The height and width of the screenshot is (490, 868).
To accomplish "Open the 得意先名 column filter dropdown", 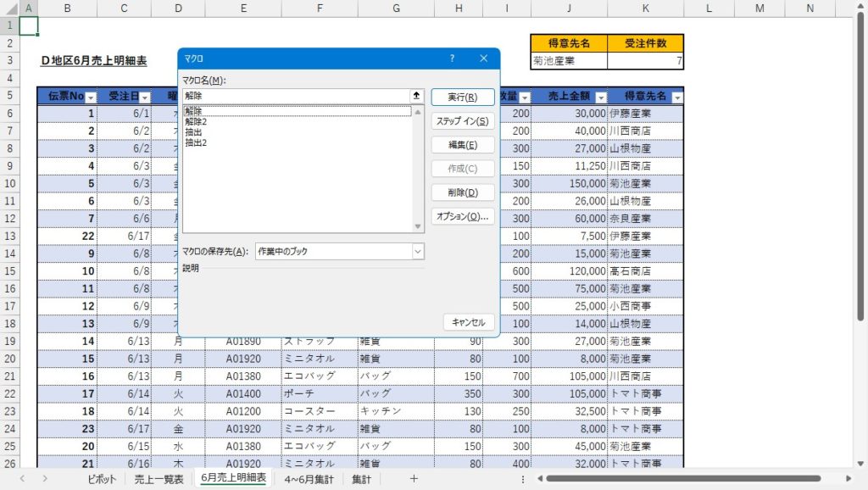I will point(676,97).
